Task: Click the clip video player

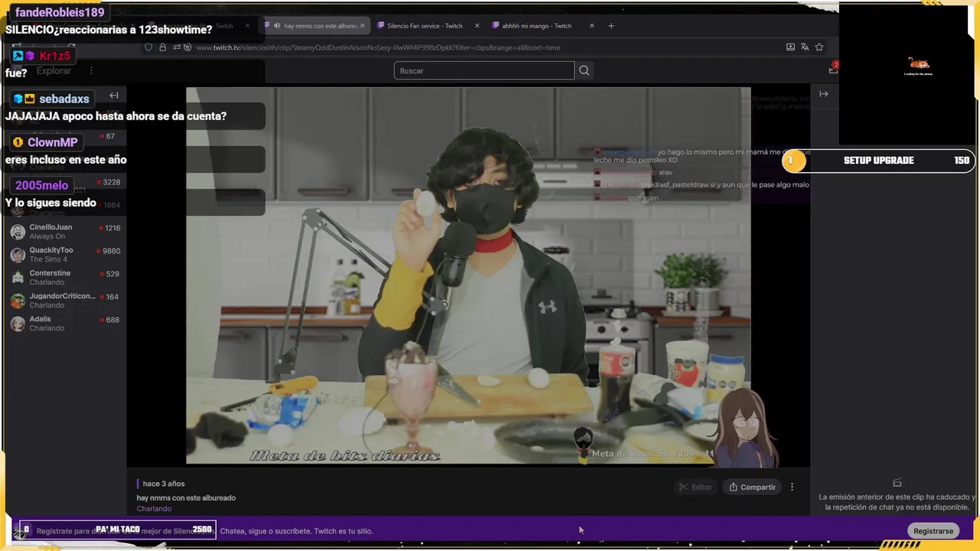Action: (468, 275)
